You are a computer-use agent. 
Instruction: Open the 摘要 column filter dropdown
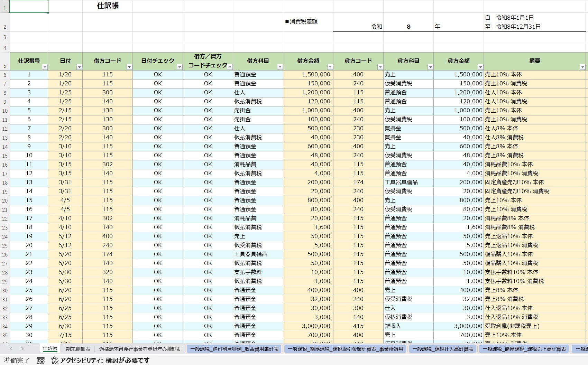[582, 67]
